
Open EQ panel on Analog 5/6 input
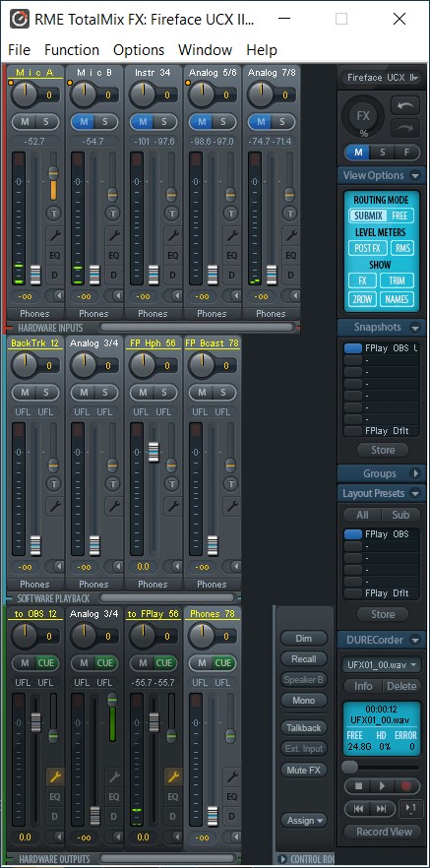point(232,255)
